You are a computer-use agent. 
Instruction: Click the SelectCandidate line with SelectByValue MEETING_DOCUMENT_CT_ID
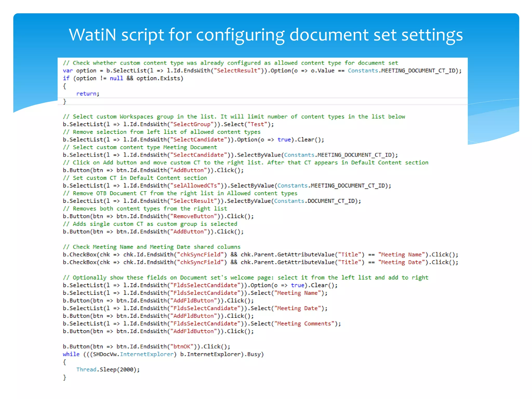pyautogui.click(x=230, y=155)
